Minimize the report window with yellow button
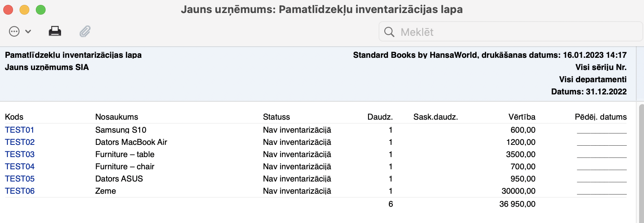This screenshot has height=223, width=644. click(24, 9)
